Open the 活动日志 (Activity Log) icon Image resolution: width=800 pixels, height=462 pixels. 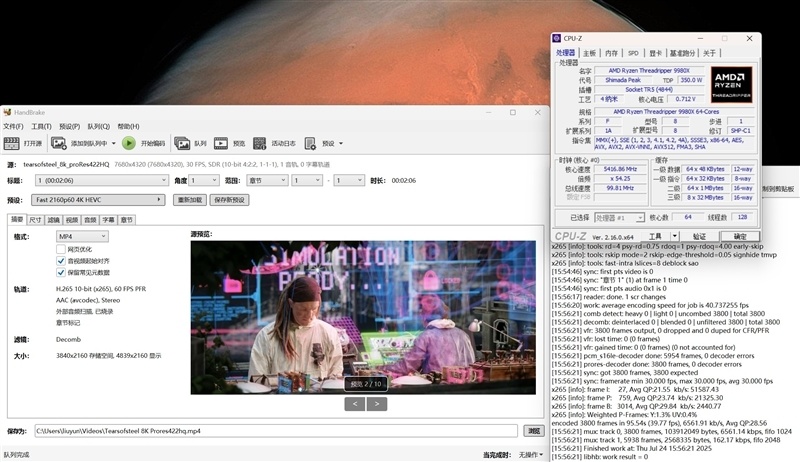(261, 144)
